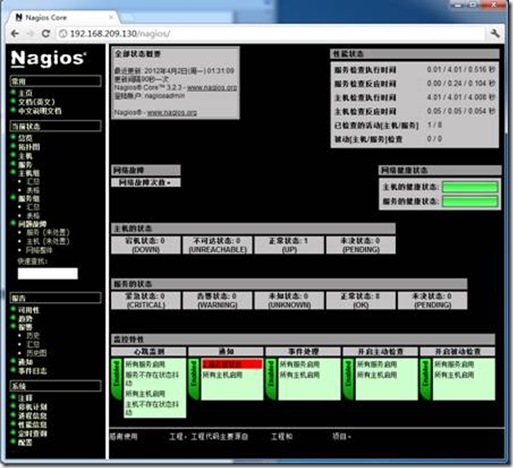Screen dimensions: 513x468
Task: Click the site info icon in address bar
Action: coord(63,33)
